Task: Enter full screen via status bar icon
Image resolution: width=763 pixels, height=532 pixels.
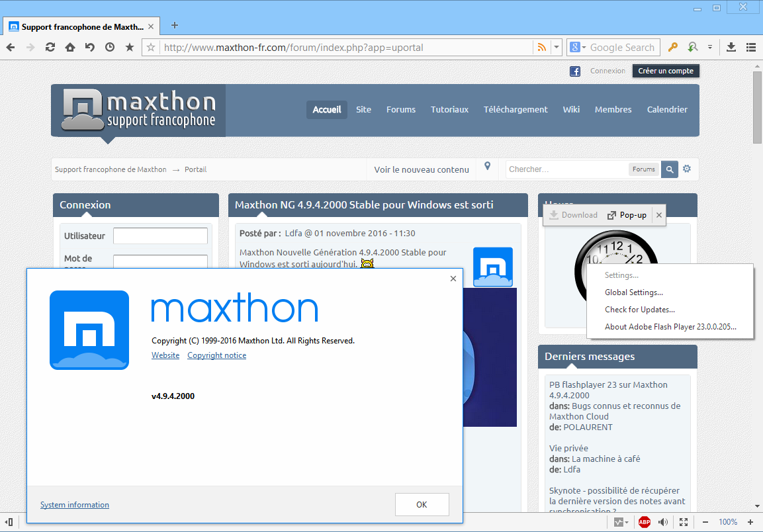Action: 684,522
